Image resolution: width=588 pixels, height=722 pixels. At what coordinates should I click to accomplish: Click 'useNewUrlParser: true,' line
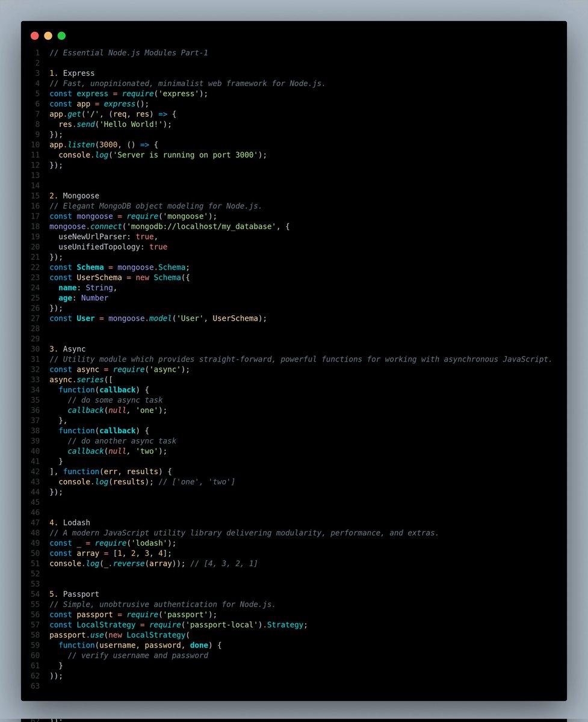(108, 236)
